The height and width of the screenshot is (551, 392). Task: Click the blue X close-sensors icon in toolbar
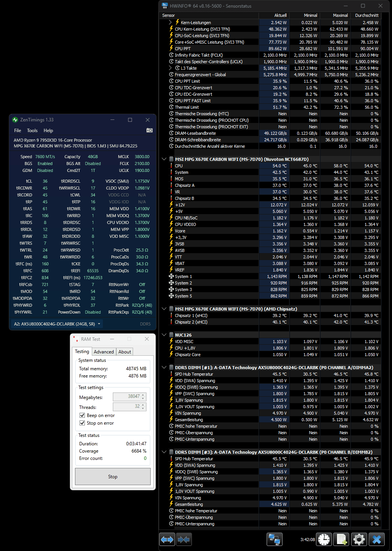[376, 539]
